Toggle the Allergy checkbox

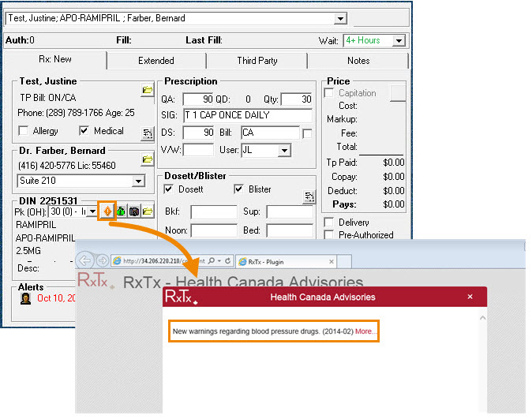pyautogui.click(x=23, y=131)
